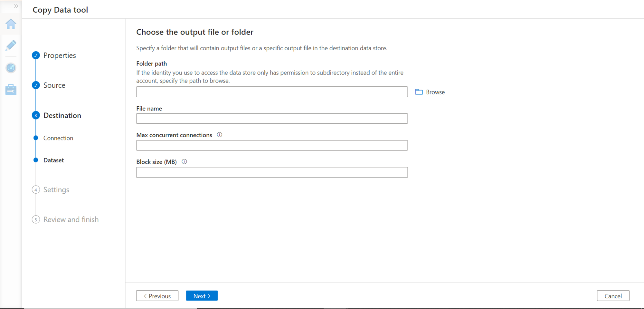Jump to the Settings step
The width and height of the screenshot is (644, 309).
[x=56, y=190]
